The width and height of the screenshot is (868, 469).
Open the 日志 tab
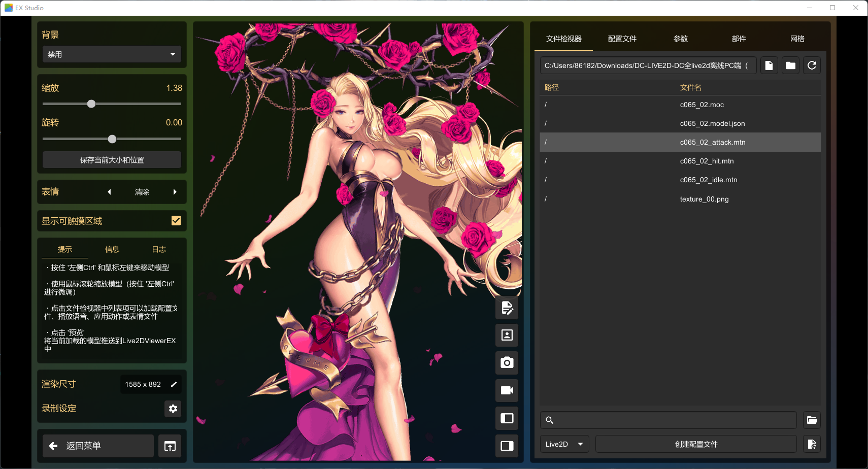pos(159,249)
